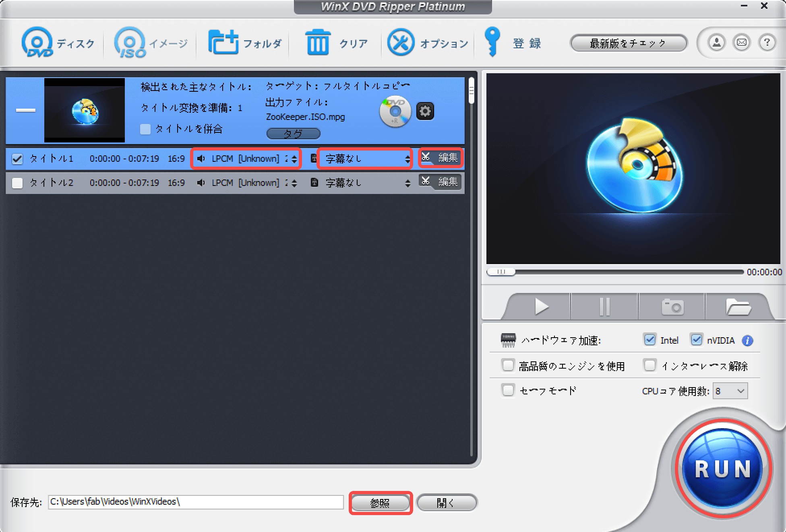Enable 高品質のエンジンを使用 checkbox
786x532 pixels.
point(508,365)
